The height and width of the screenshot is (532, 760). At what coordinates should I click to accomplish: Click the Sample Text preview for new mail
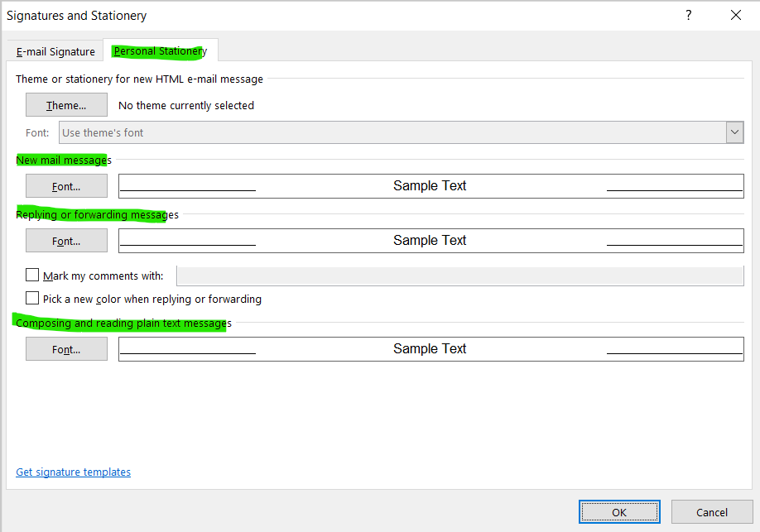(431, 185)
